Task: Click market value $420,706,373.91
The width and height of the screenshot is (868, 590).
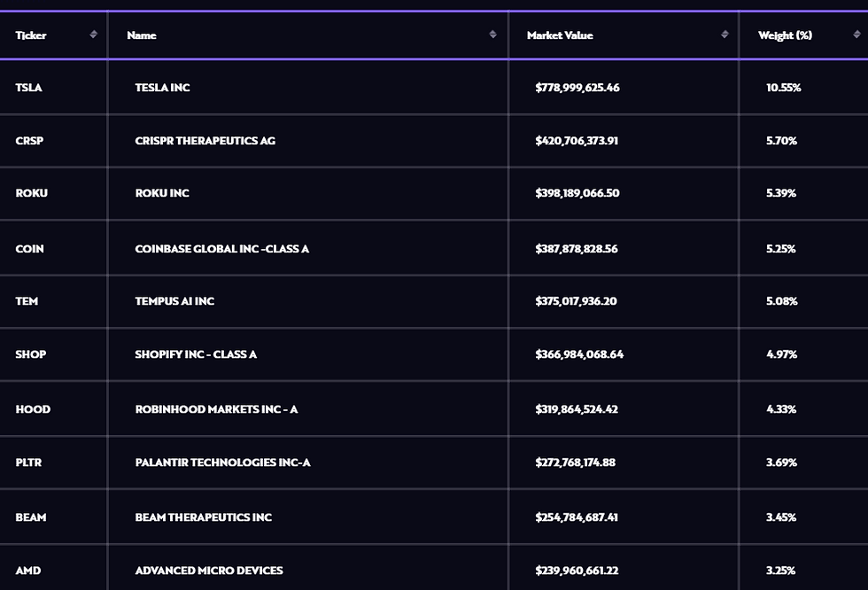Action: coord(577,141)
